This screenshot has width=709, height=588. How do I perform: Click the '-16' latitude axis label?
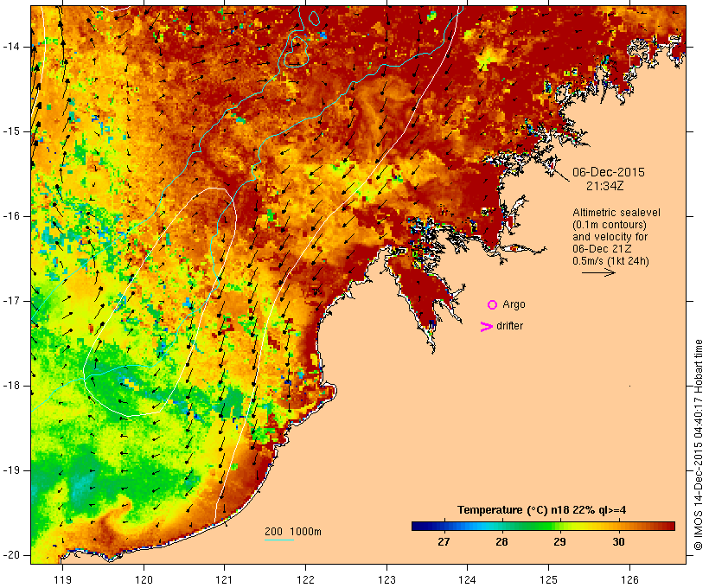(x=10, y=216)
